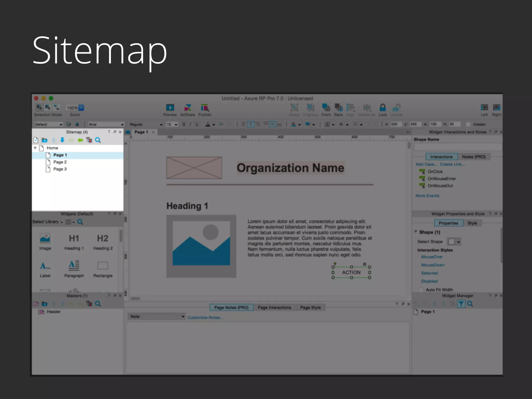Viewport: 532px width, 399px height.
Task: Open the Default style dropdown
Action: [x=49, y=124]
